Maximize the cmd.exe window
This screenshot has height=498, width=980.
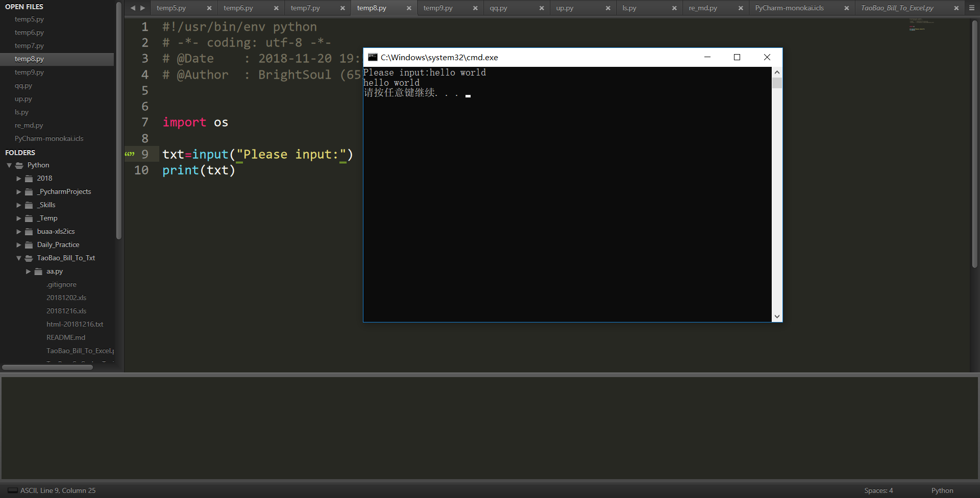(737, 57)
